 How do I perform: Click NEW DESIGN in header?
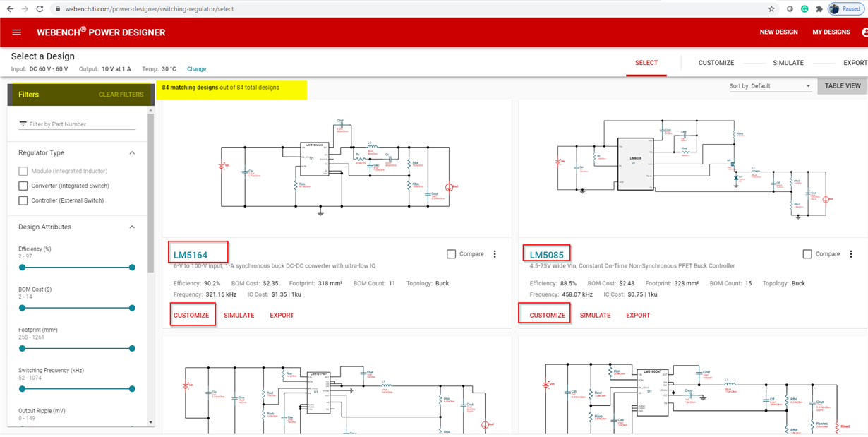[x=778, y=32]
